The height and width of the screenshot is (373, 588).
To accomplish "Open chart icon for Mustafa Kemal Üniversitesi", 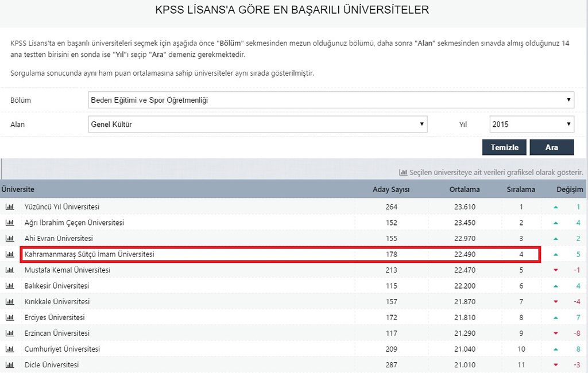I will click(10, 270).
